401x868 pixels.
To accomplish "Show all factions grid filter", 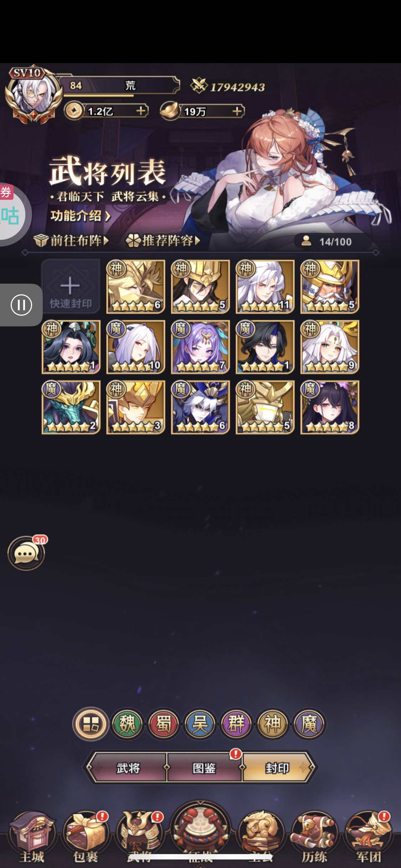I will (91, 724).
